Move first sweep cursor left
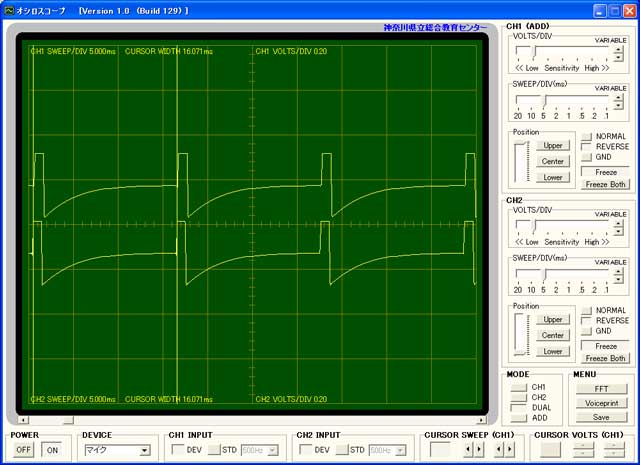 pos(468,450)
